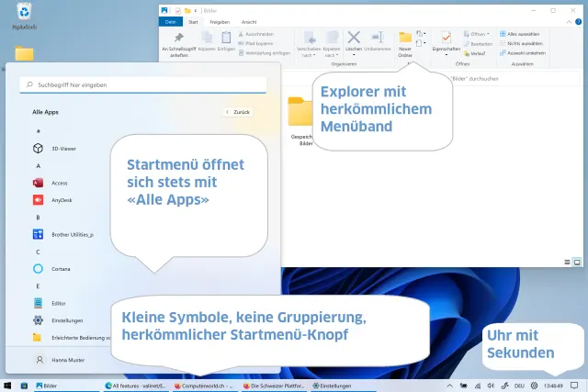Switch to Computerworld.ch taskbar window
This screenshot has width=588, height=392.
coord(204,386)
